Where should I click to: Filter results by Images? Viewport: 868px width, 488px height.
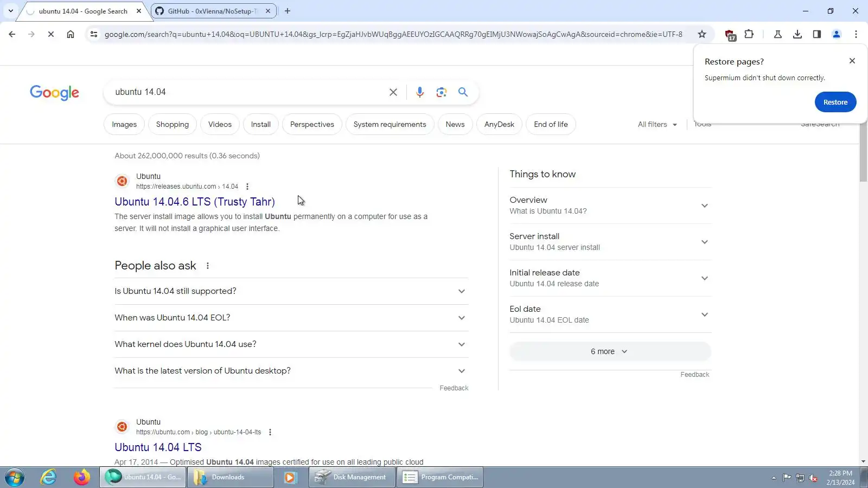[x=124, y=124]
